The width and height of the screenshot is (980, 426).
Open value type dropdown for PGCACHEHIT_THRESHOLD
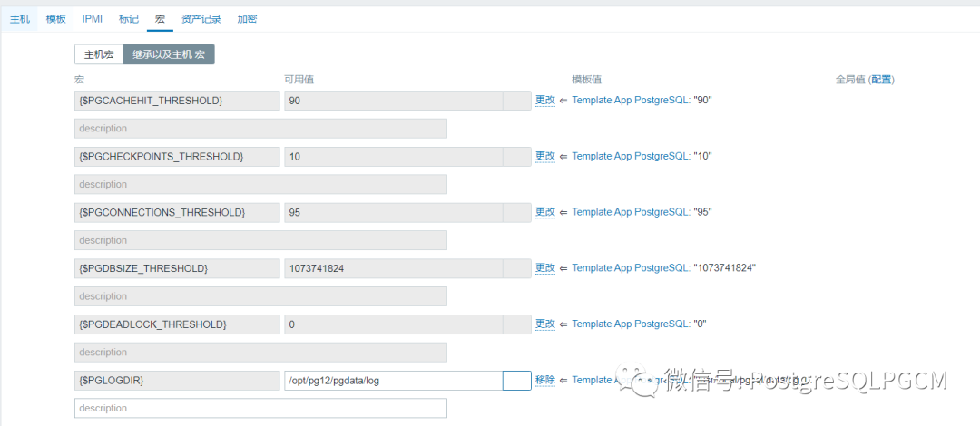517,101
